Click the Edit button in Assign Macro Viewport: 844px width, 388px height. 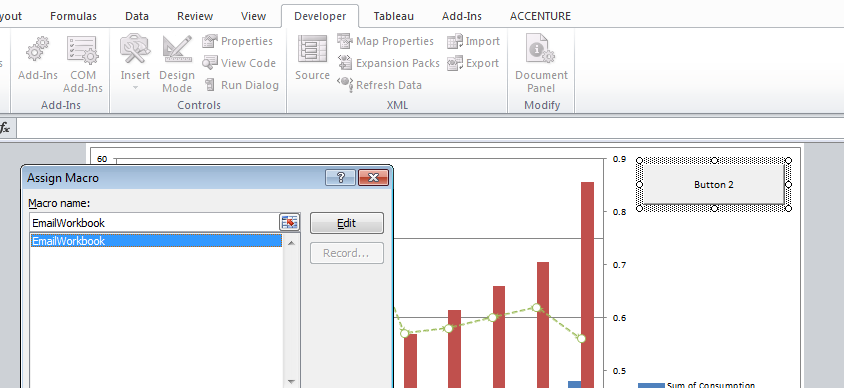click(347, 223)
